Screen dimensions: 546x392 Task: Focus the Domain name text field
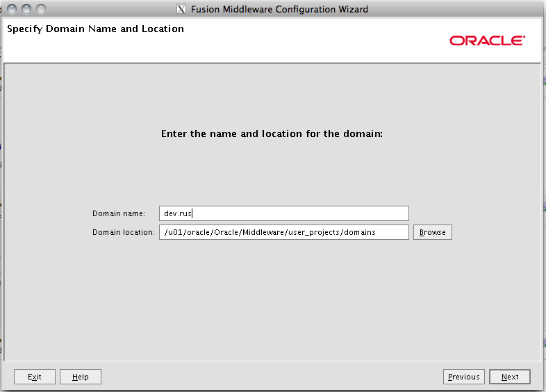(x=284, y=213)
